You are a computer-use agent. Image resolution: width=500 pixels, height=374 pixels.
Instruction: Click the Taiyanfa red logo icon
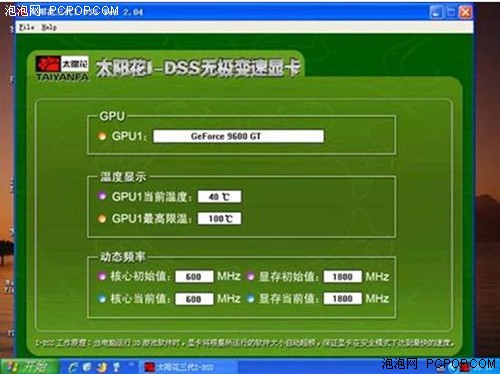click(x=48, y=64)
